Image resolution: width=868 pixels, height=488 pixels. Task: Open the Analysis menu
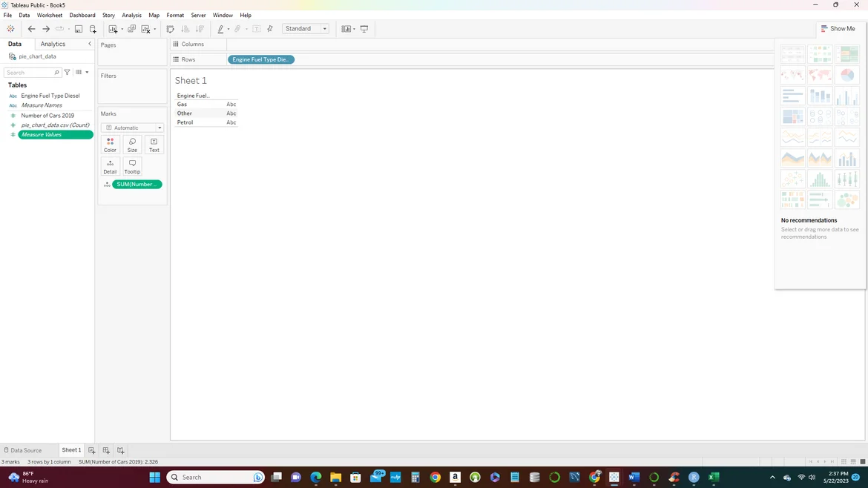[131, 15]
